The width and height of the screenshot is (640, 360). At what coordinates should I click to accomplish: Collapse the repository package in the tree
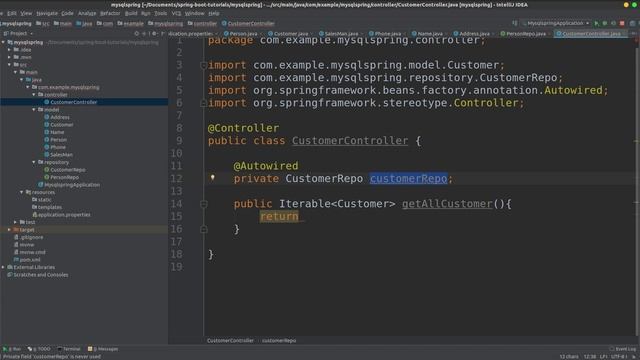pyautogui.click(x=34, y=162)
